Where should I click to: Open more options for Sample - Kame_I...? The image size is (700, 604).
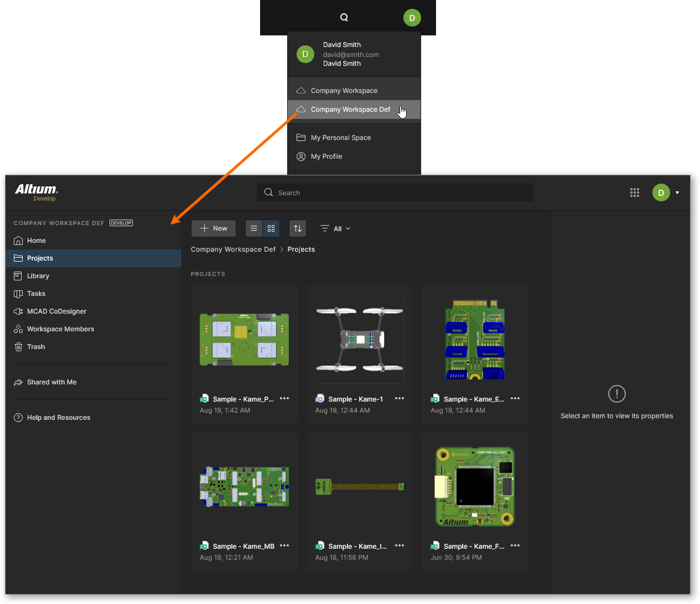pos(400,545)
